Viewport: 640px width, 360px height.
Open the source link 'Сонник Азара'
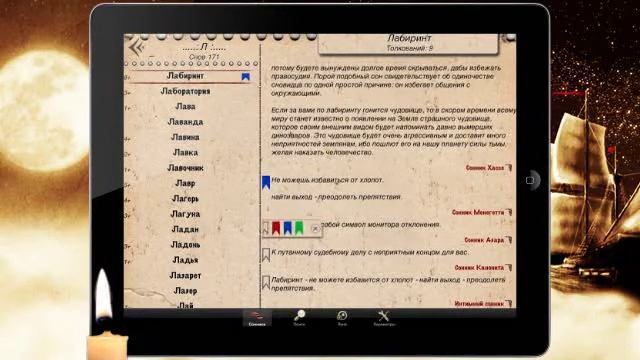pos(484,240)
